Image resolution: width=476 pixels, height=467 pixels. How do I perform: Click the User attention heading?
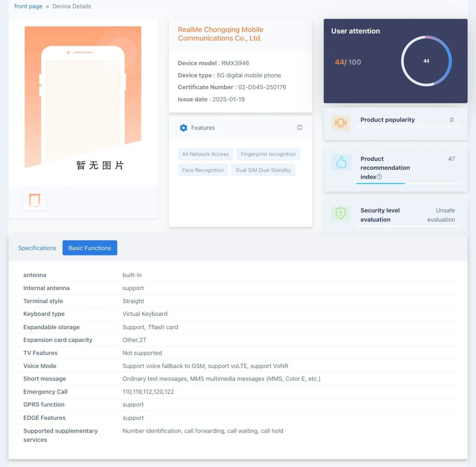(355, 31)
